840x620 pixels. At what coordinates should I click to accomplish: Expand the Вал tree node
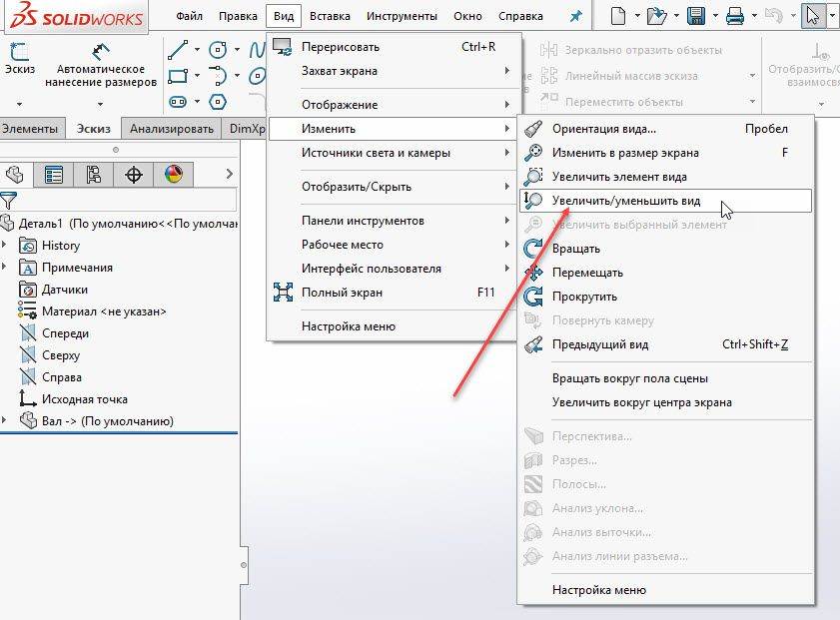coord(4,420)
